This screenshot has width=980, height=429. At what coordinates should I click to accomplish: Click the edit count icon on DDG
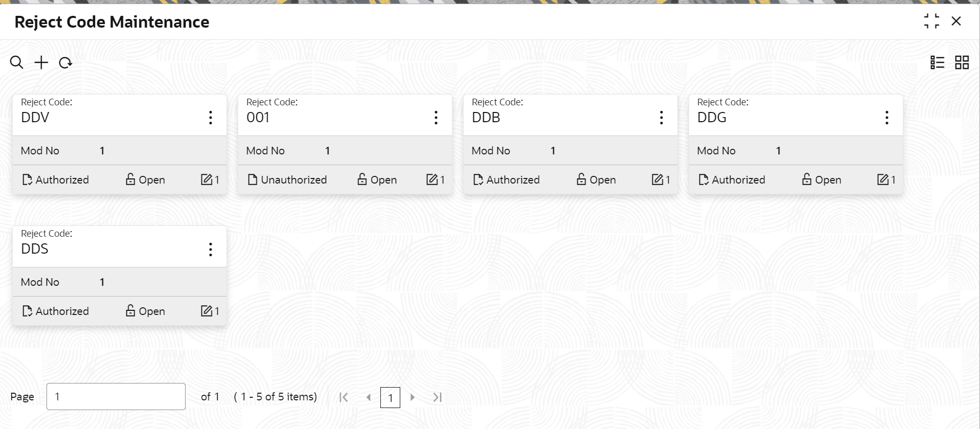pos(883,179)
